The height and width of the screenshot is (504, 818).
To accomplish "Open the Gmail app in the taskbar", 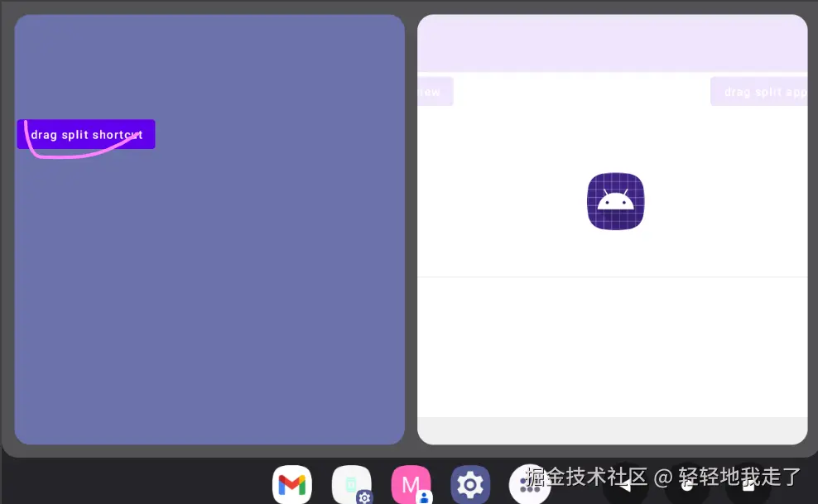I will (x=292, y=485).
